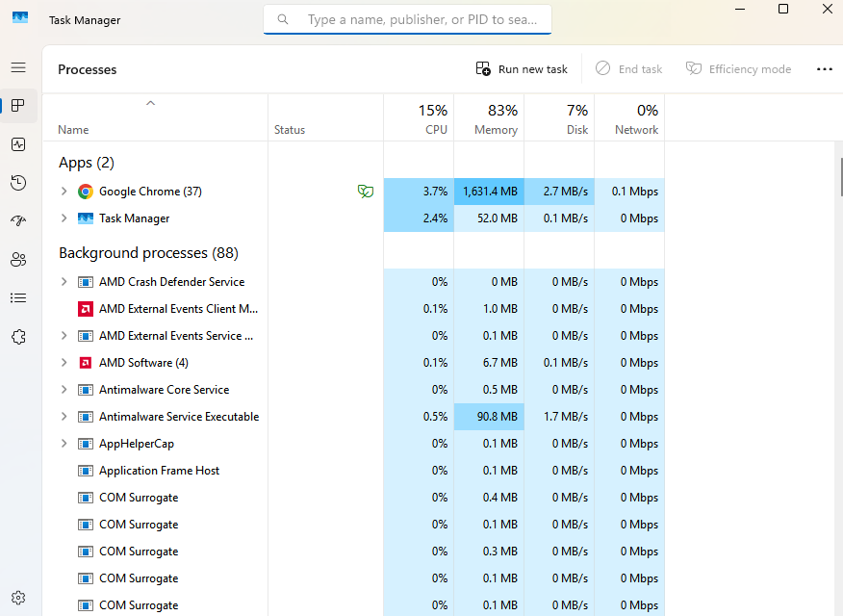Screen dimensions: 843x616
Task: Open the Users icon in sidebar
Action: click(x=18, y=260)
